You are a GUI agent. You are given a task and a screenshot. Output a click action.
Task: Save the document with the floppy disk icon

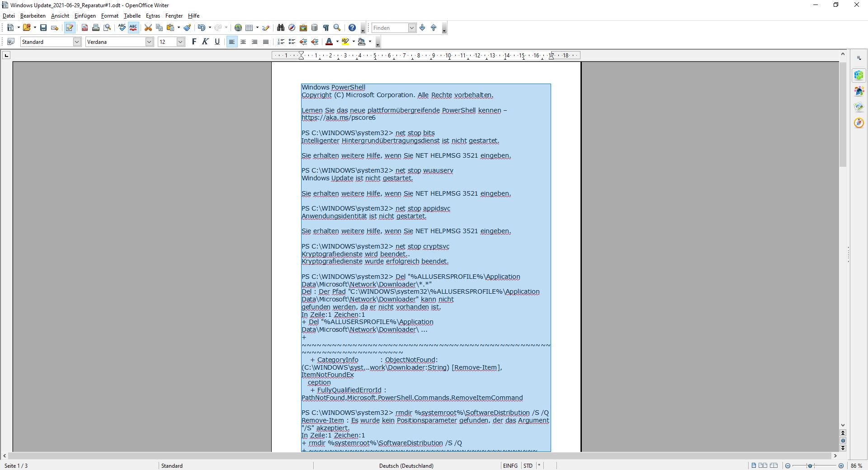(x=43, y=28)
